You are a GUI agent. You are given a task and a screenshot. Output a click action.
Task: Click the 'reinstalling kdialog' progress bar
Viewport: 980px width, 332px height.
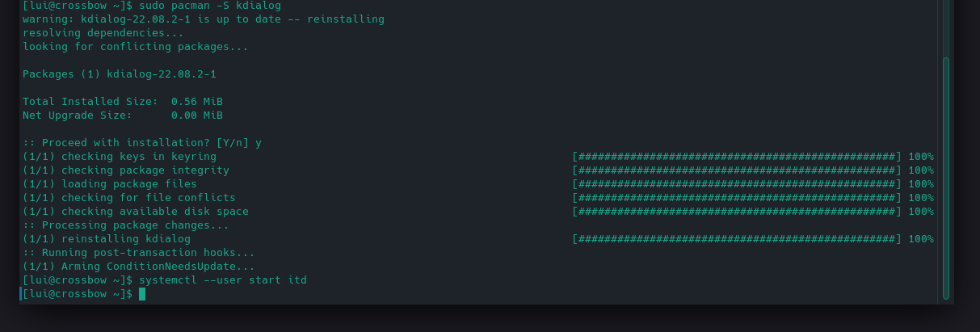(x=736, y=239)
